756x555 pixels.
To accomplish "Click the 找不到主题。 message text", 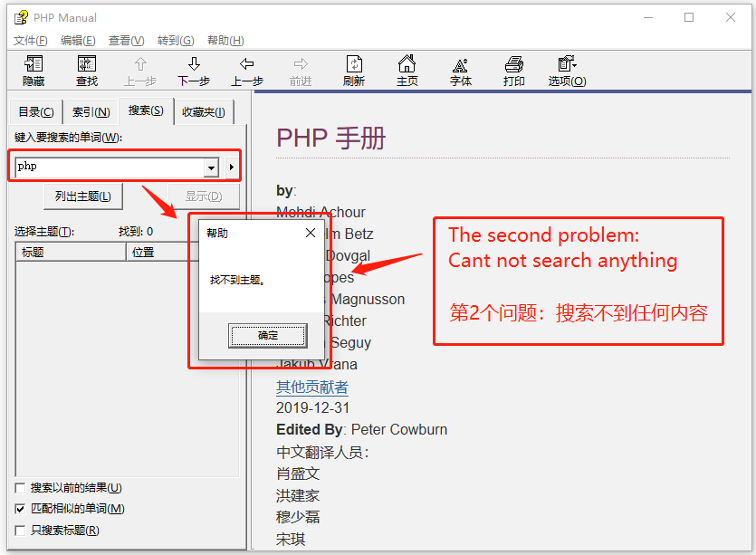I will tap(237, 280).
